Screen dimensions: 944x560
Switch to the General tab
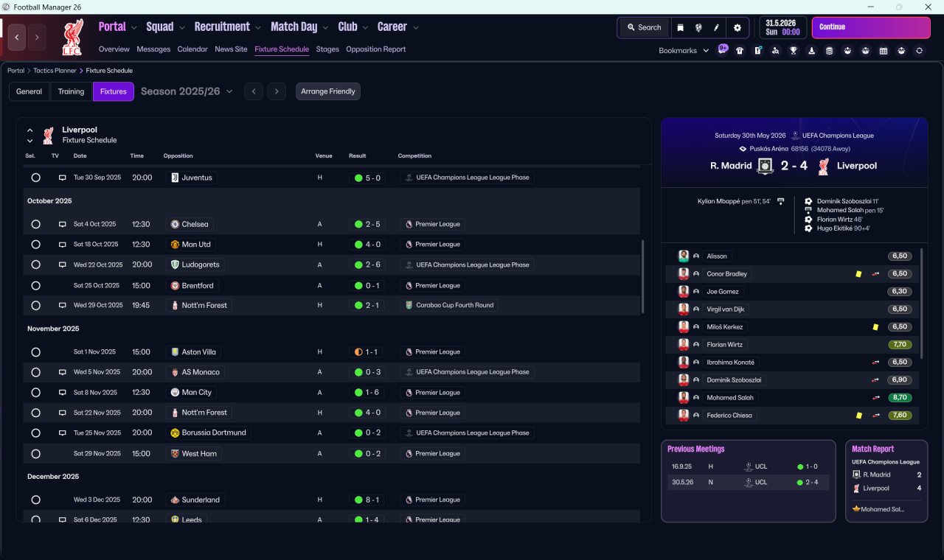point(29,91)
